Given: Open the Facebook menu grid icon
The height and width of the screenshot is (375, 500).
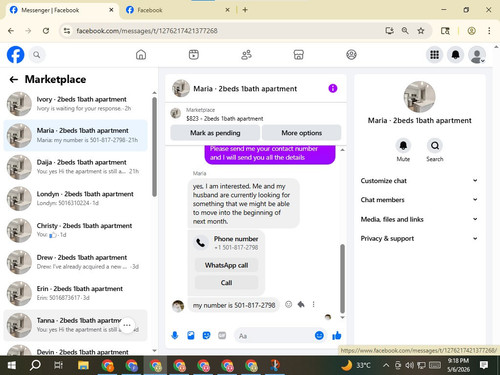Looking at the screenshot, I should (x=434, y=55).
